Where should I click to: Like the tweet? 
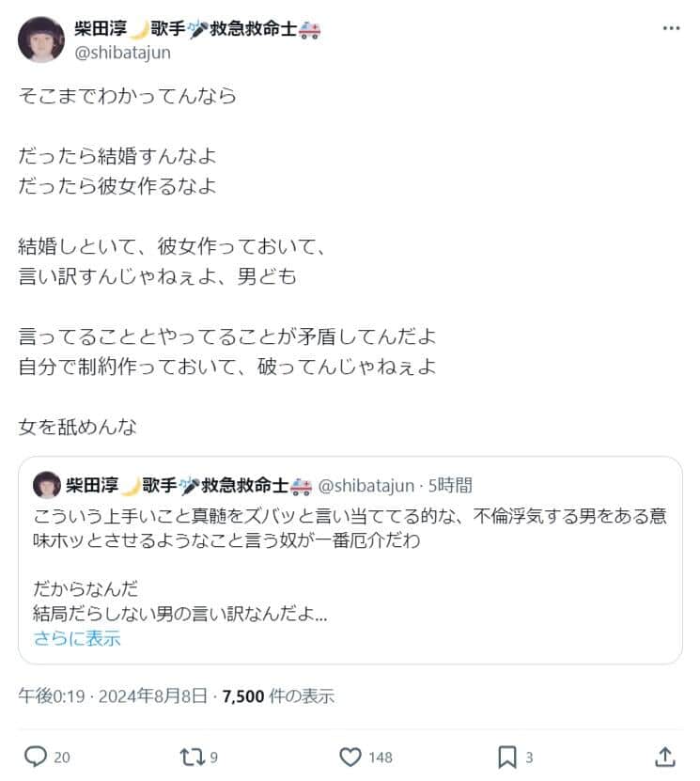[x=350, y=755]
